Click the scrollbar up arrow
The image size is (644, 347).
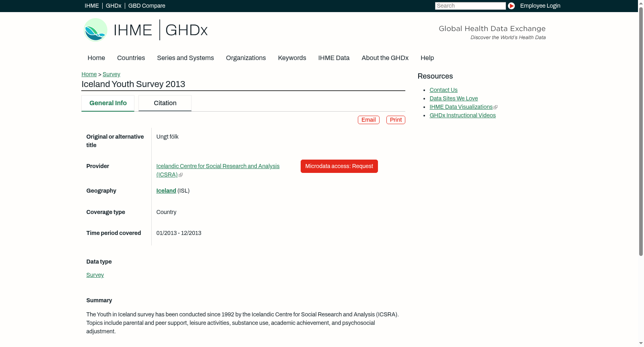coord(641,3)
